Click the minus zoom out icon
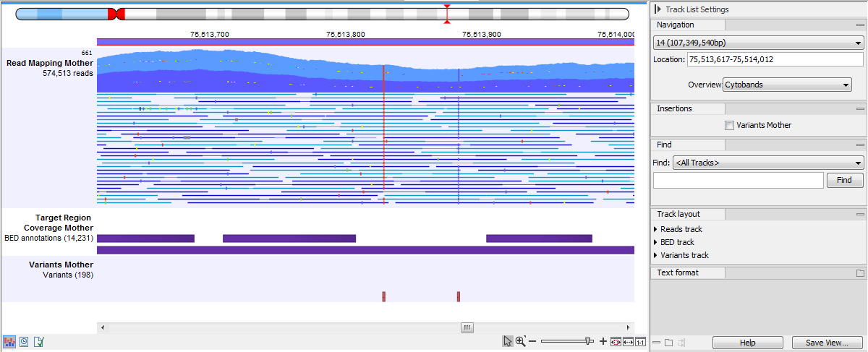 coord(532,341)
